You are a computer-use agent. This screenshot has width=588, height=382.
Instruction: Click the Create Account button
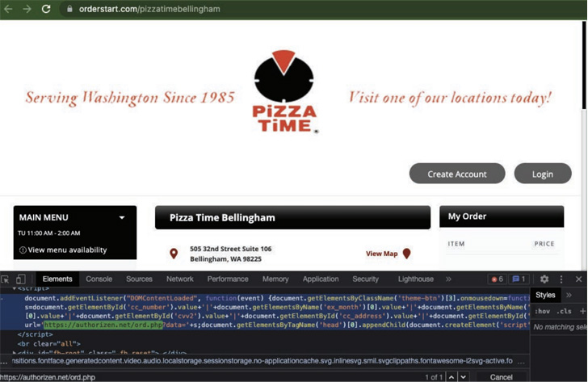tap(457, 174)
